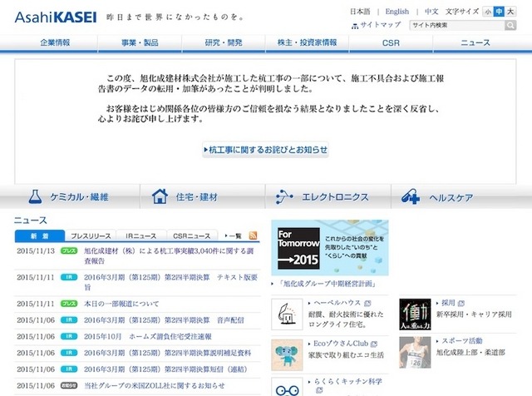Click the site search magnifier button
Viewport: 532px width, 396px height.
[510, 25]
